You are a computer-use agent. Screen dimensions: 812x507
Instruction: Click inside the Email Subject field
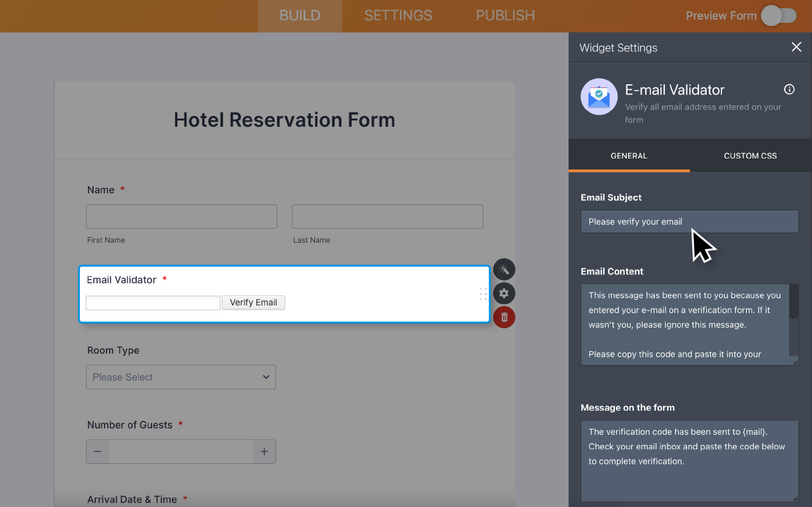pos(689,221)
